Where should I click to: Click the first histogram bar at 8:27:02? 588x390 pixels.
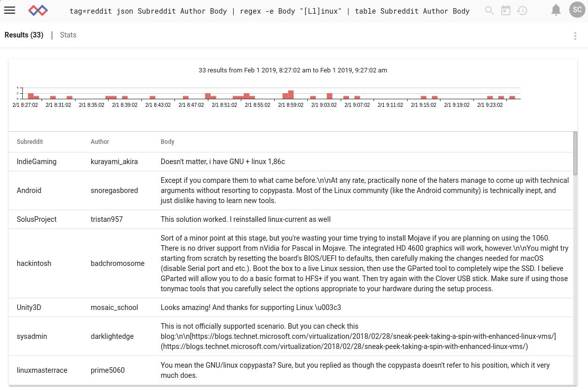(x=31, y=96)
